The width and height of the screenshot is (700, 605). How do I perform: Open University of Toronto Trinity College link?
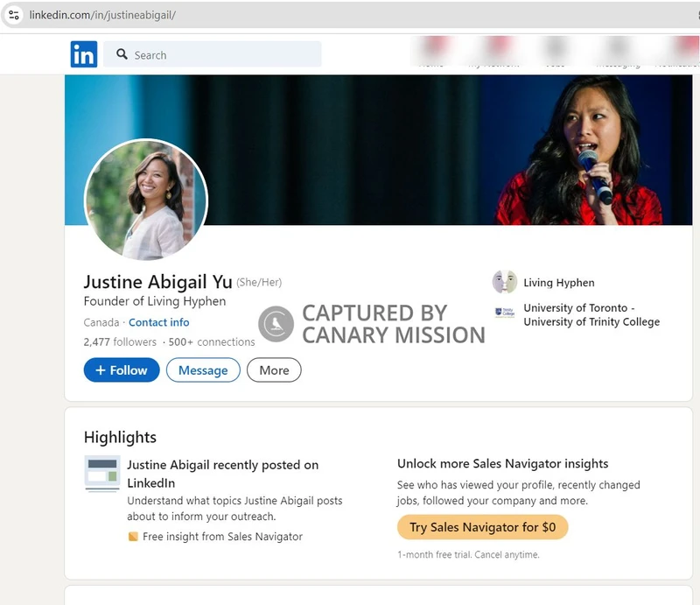(591, 314)
